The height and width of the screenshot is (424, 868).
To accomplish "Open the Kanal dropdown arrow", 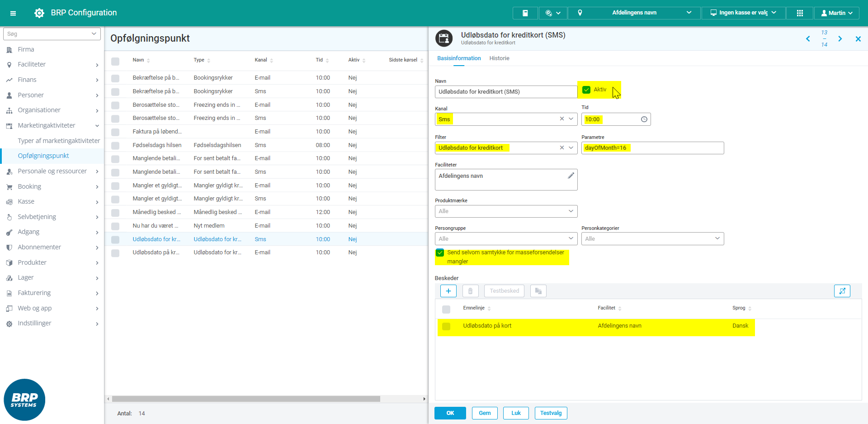I will [x=571, y=119].
